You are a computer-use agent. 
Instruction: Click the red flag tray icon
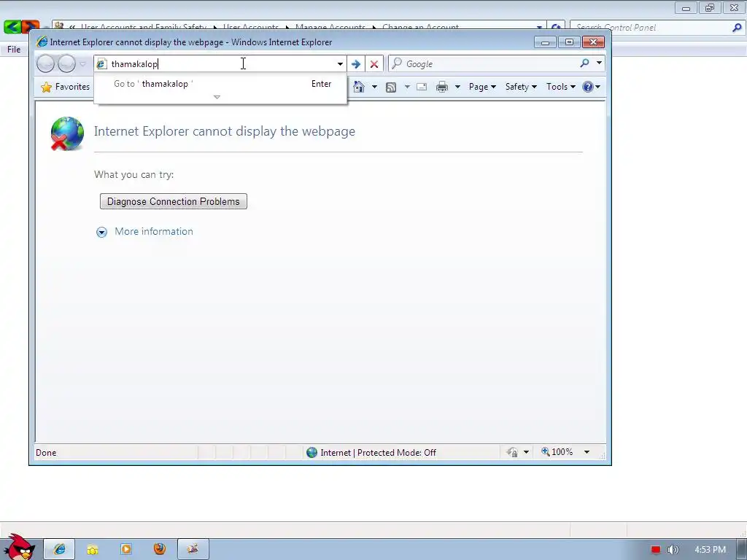(656, 550)
